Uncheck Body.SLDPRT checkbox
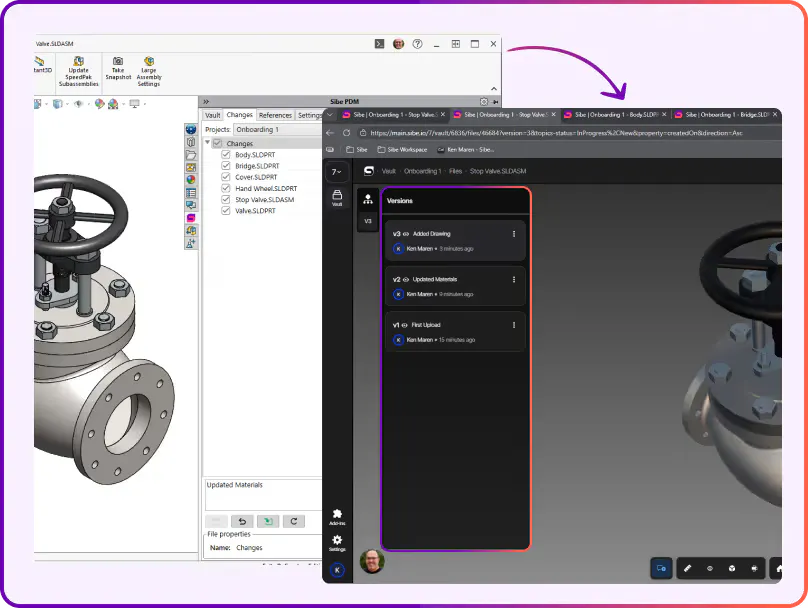The image size is (808, 608). coord(226,154)
